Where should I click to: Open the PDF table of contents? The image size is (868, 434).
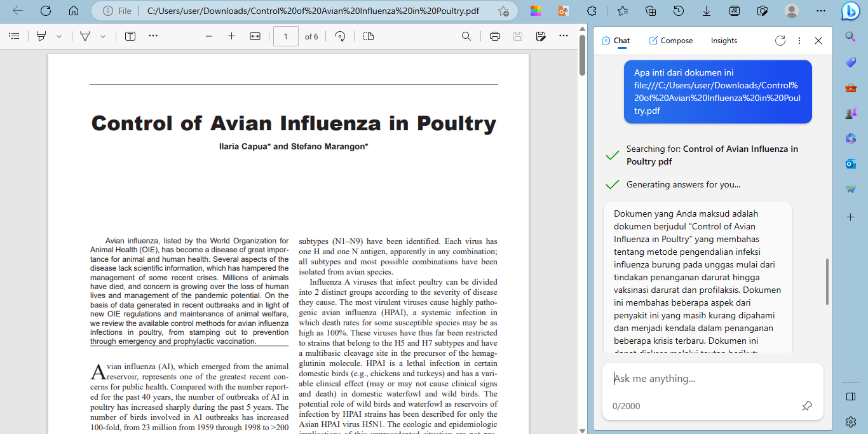coord(14,36)
